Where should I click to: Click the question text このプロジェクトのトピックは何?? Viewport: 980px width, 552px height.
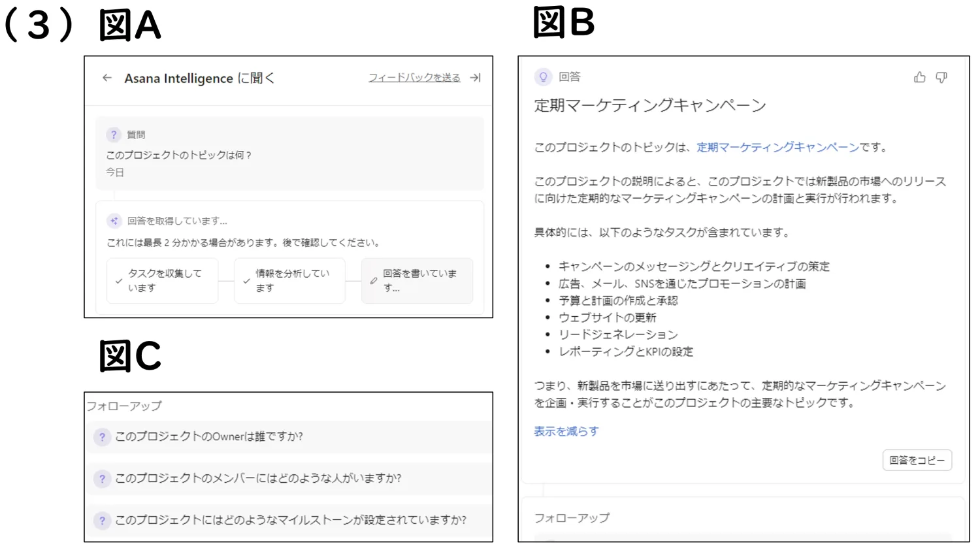178,155
